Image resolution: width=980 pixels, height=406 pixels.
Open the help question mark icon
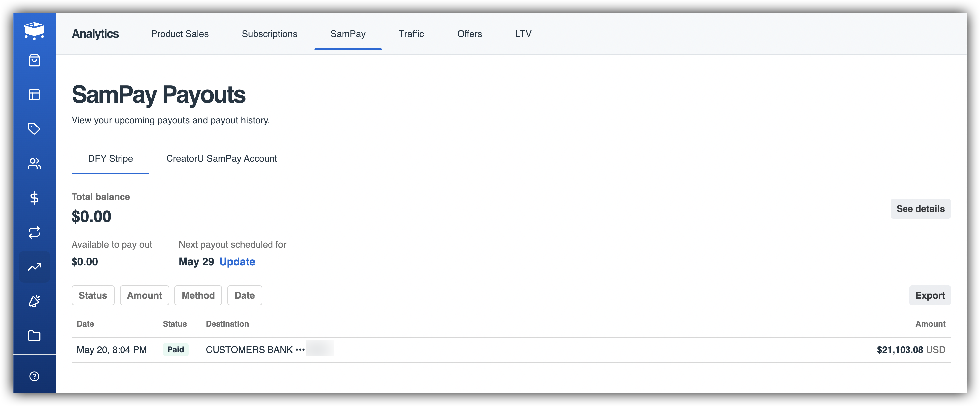click(34, 376)
